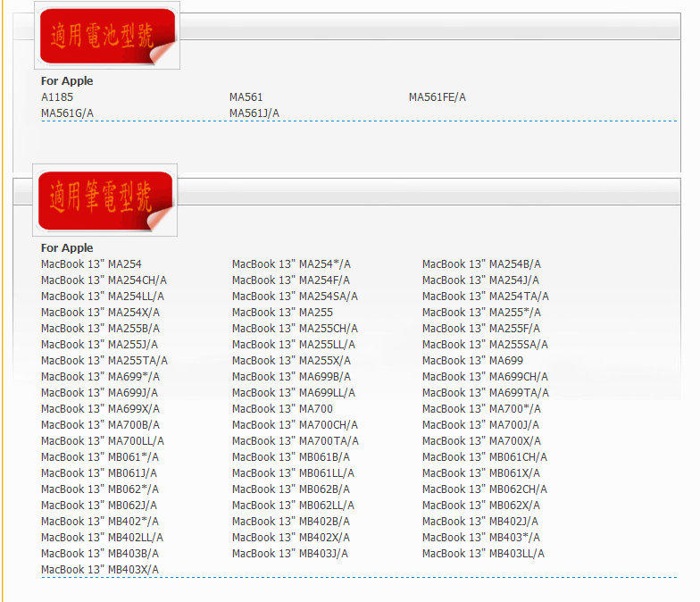Select MacBook 13" MB402B/A entry
This screenshot has width=700, height=602.
(291, 522)
